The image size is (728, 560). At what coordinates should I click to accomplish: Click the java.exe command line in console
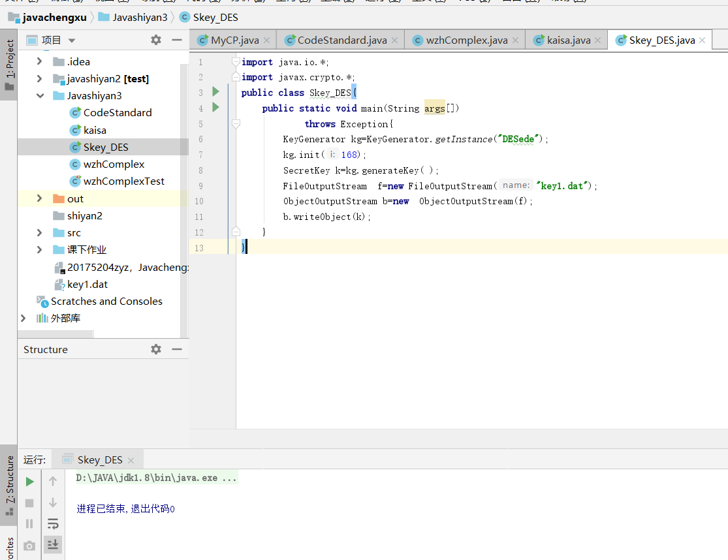click(x=157, y=478)
